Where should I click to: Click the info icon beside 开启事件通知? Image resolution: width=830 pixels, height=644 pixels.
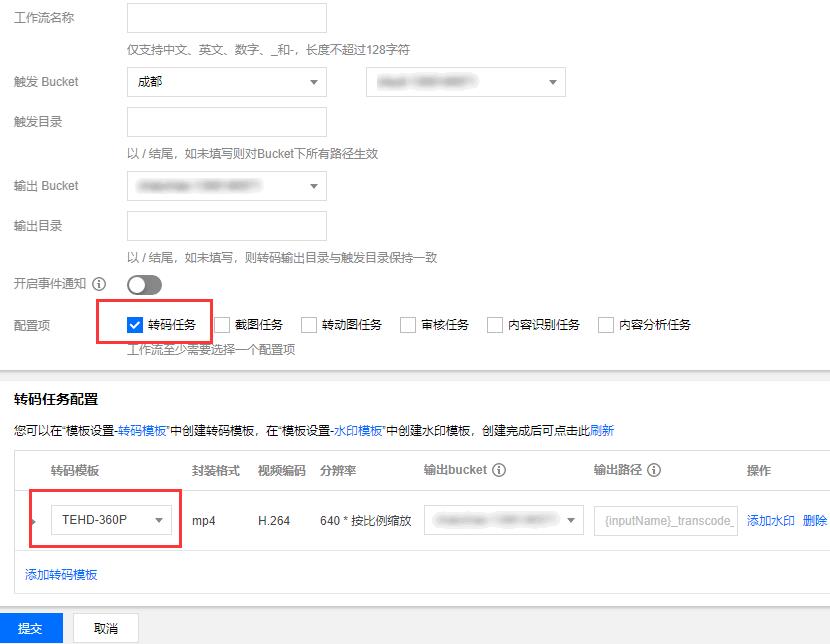point(99,284)
